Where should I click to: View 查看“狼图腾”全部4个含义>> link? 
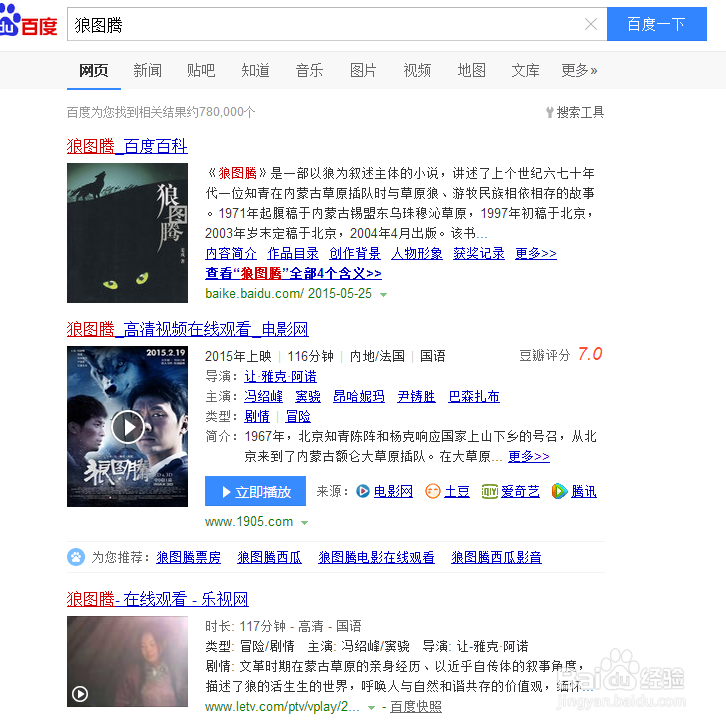pos(293,273)
